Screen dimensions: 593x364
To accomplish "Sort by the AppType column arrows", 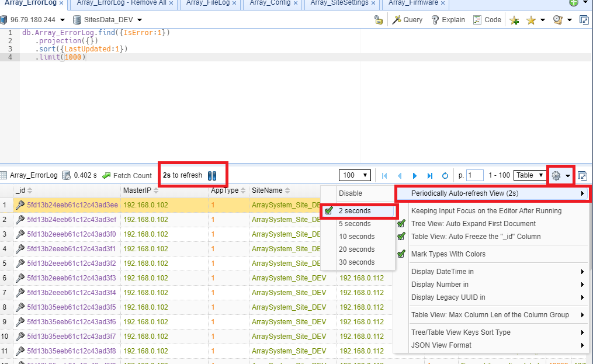I will point(243,190).
